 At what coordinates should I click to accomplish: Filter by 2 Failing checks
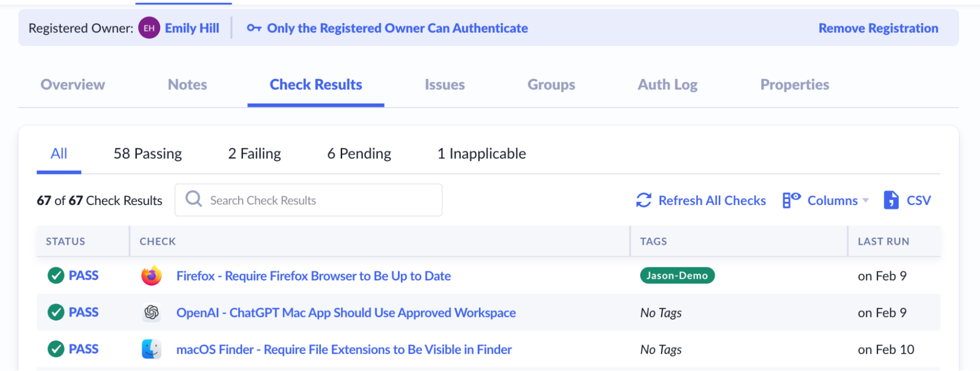pos(254,154)
